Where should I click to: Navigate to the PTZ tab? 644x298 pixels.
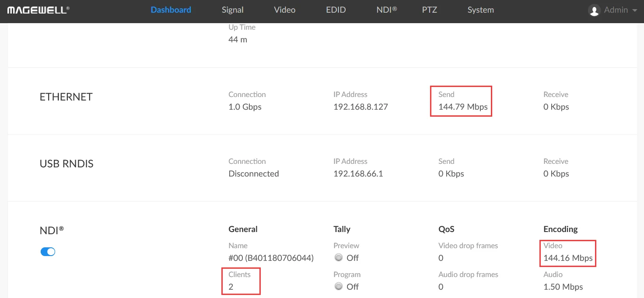click(430, 10)
